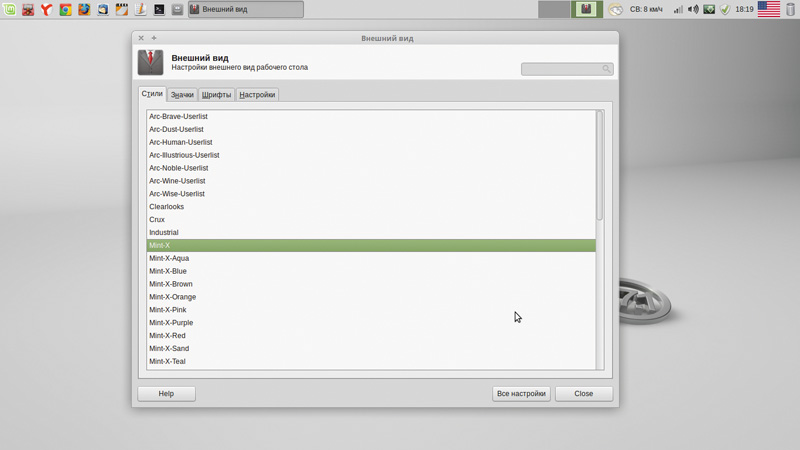
Task: Apply the Mint-X-Brown theme
Action: (371, 284)
